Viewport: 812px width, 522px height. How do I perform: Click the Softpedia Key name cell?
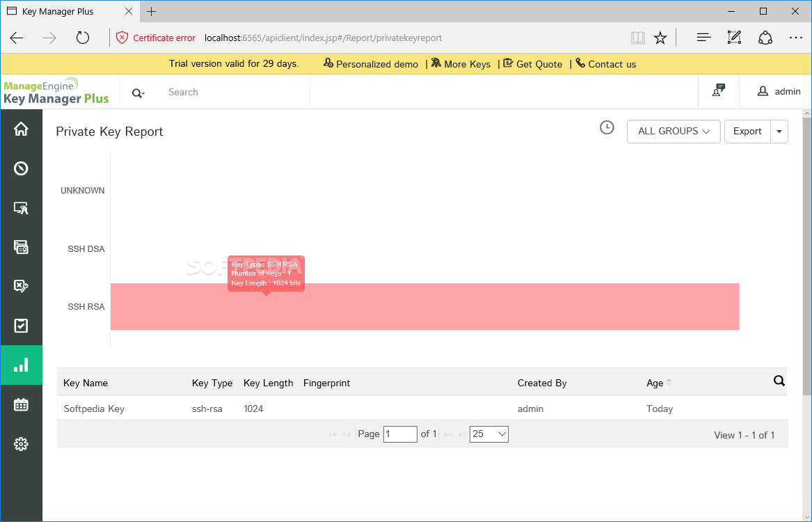click(x=94, y=409)
